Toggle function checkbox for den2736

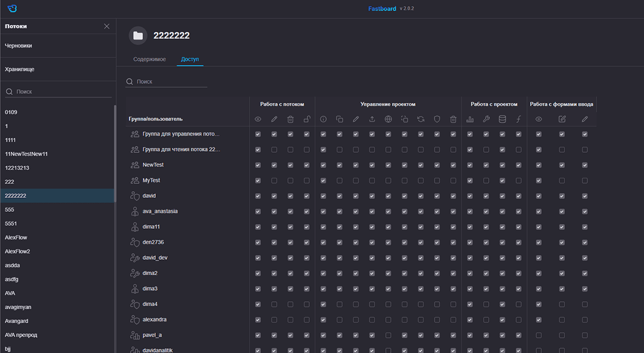pos(519,243)
